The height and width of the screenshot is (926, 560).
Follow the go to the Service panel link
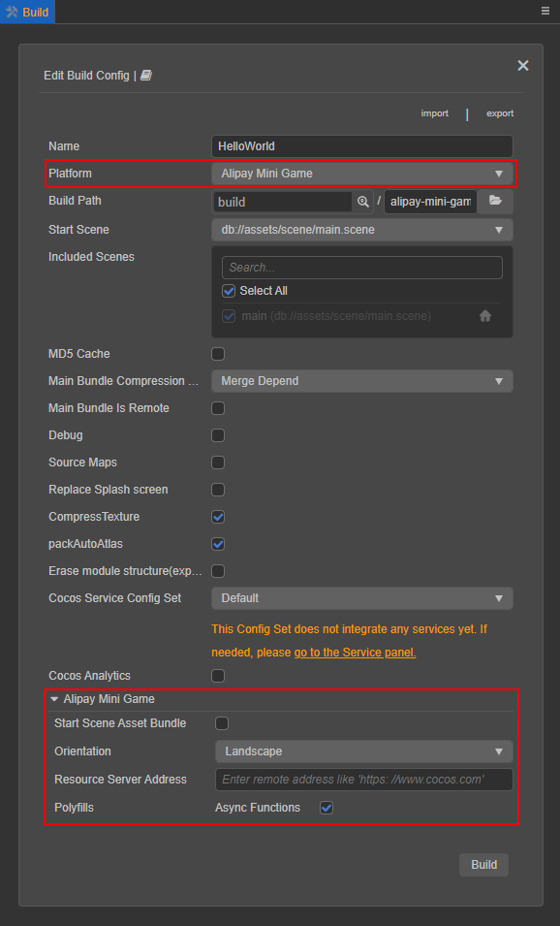(x=356, y=653)
